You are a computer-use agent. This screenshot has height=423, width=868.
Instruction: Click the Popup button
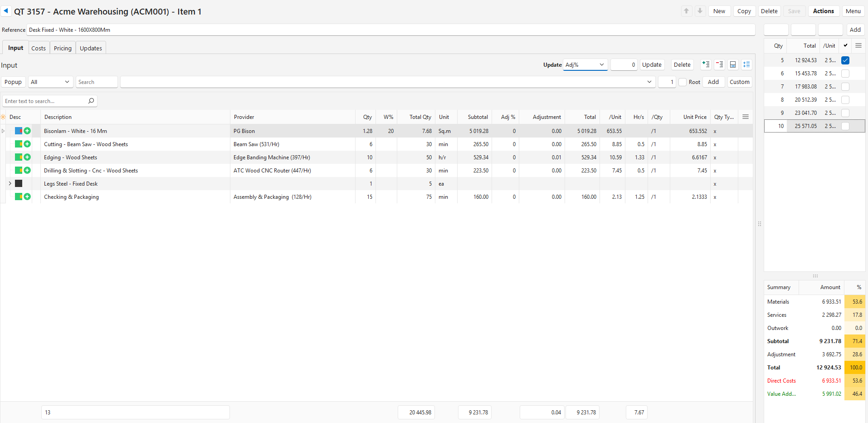point(13,82)
